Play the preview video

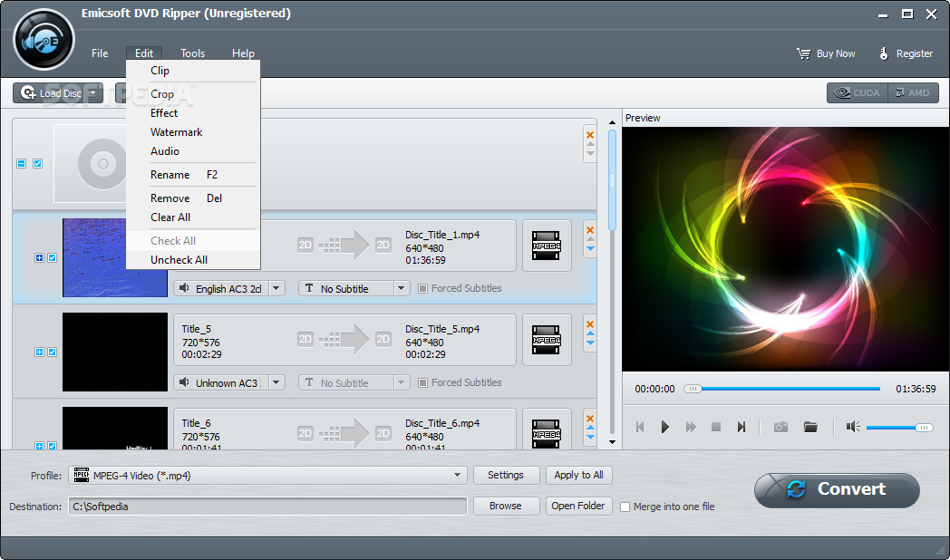[x=664, y=427]
